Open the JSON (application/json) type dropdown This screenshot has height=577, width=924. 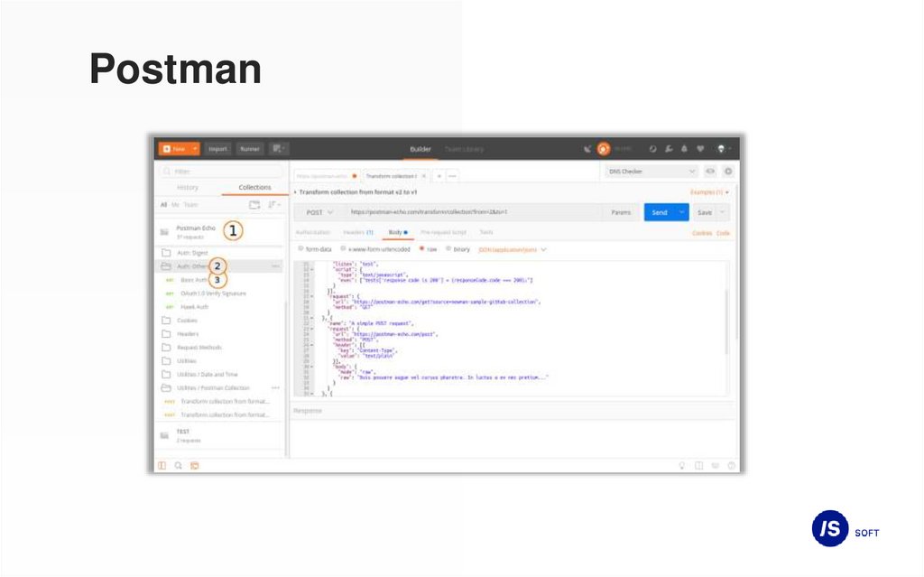(513, 249)
